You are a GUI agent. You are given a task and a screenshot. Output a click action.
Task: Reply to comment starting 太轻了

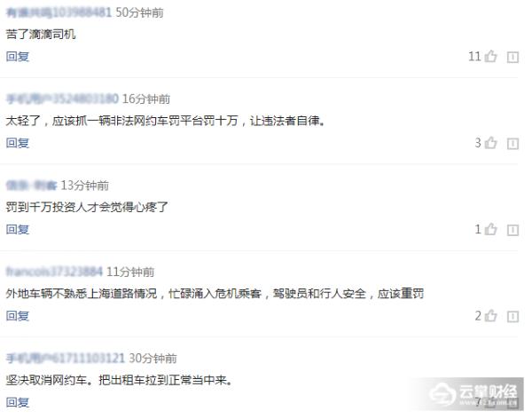point(18,143)
